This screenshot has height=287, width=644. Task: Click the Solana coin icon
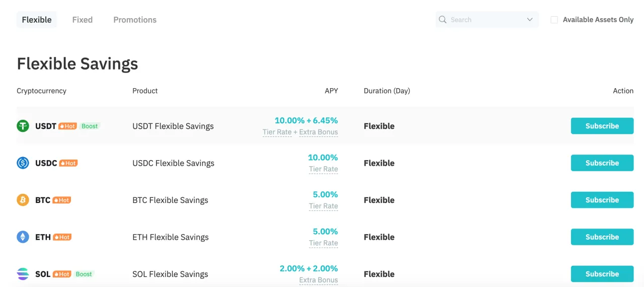23,274
